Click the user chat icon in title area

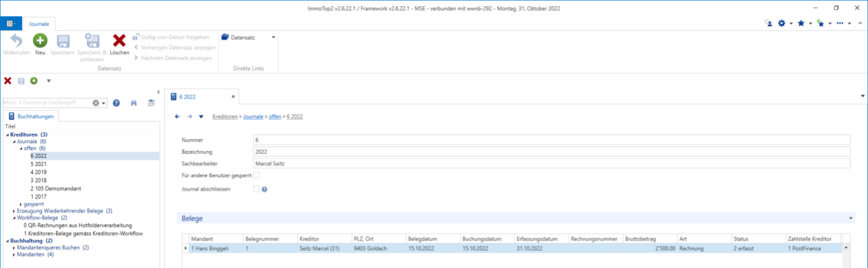[769, 23]
